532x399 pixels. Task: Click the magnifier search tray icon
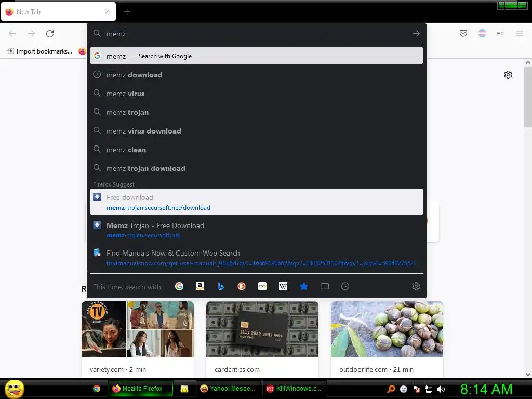(x=391, y=389)
